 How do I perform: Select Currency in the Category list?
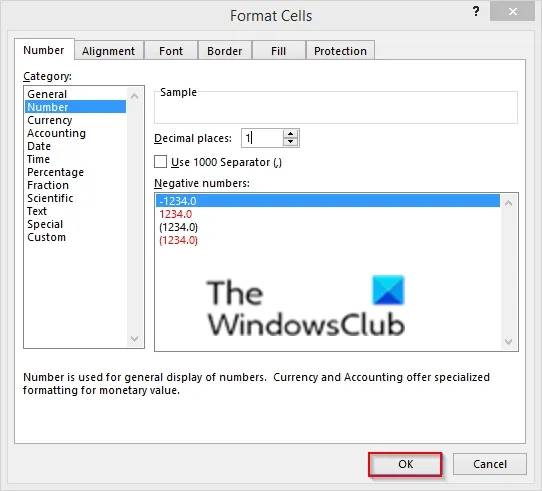pos(50,120)
